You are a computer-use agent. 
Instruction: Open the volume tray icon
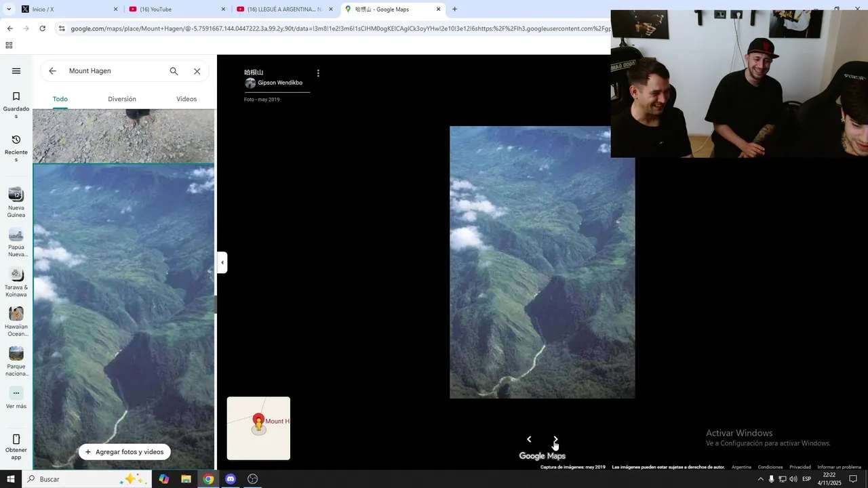point(793,479)
